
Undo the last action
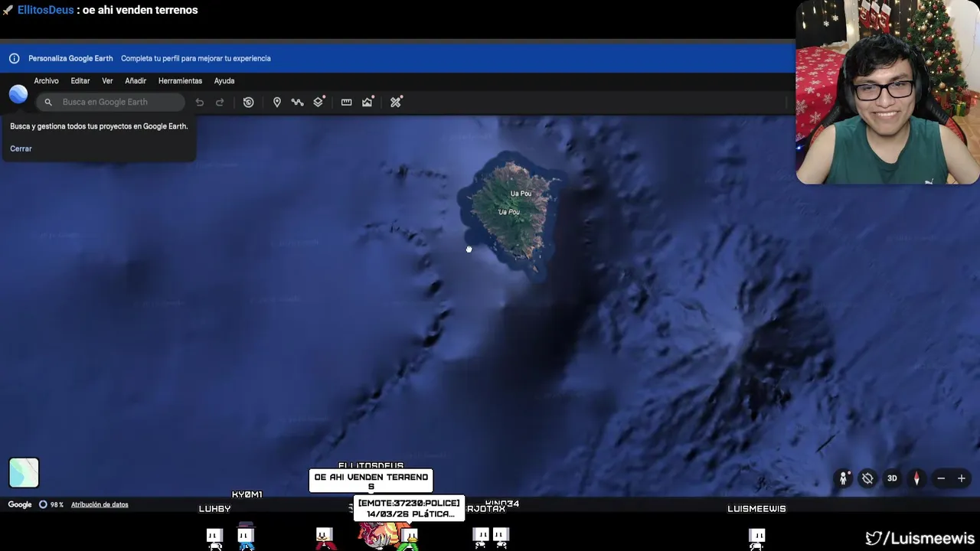pos(200,102)
